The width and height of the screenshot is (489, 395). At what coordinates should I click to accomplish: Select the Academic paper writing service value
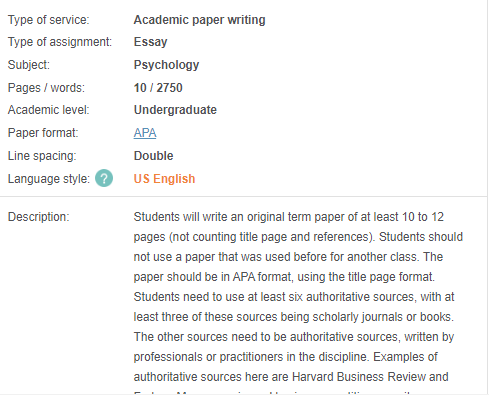(x=199, y=20)
